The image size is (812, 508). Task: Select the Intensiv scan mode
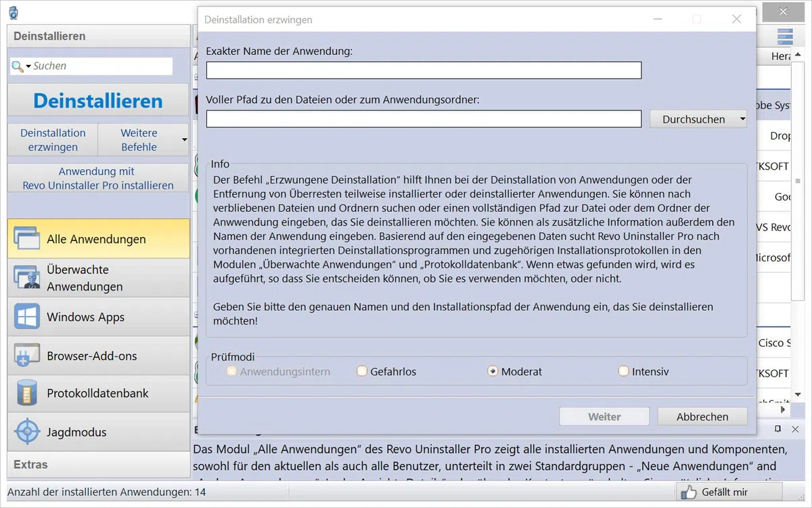tap(623, 371)
